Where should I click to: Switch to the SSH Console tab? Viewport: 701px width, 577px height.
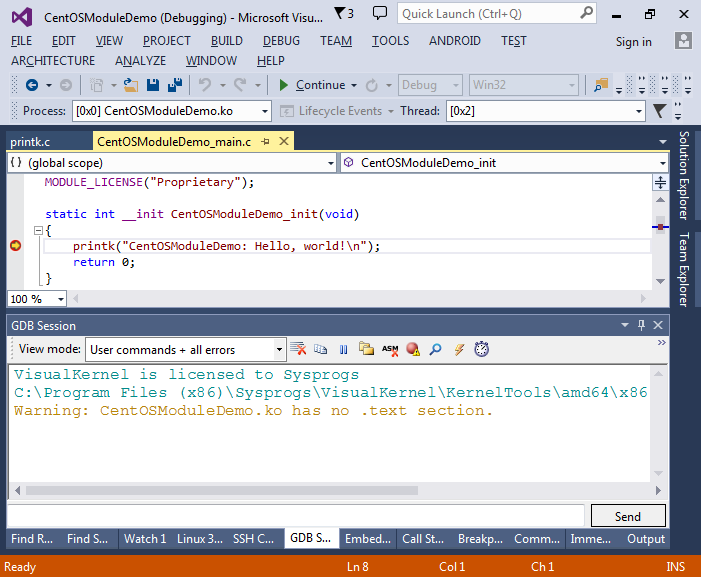(x=253, y=539)
